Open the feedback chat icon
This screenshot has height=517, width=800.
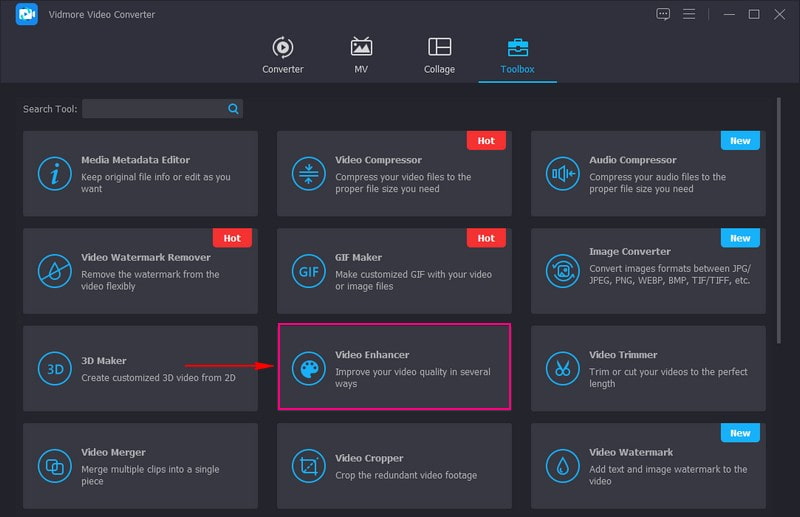[x=662, y=14]
